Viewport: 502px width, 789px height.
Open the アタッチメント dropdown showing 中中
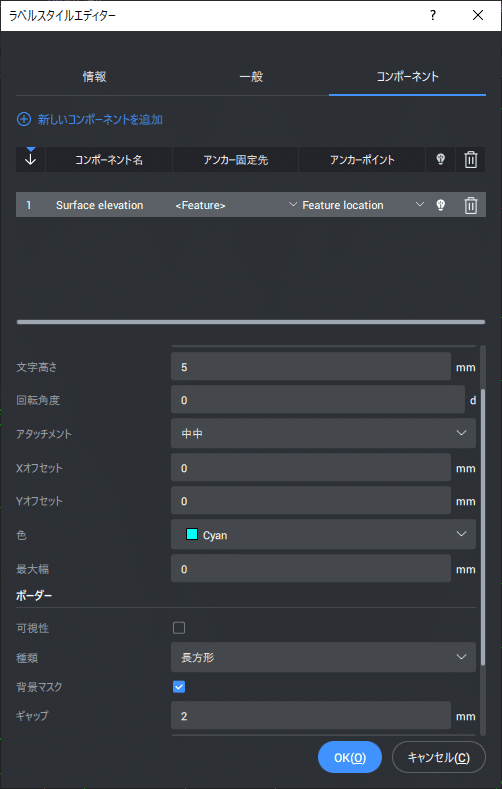tap(323, 433)
